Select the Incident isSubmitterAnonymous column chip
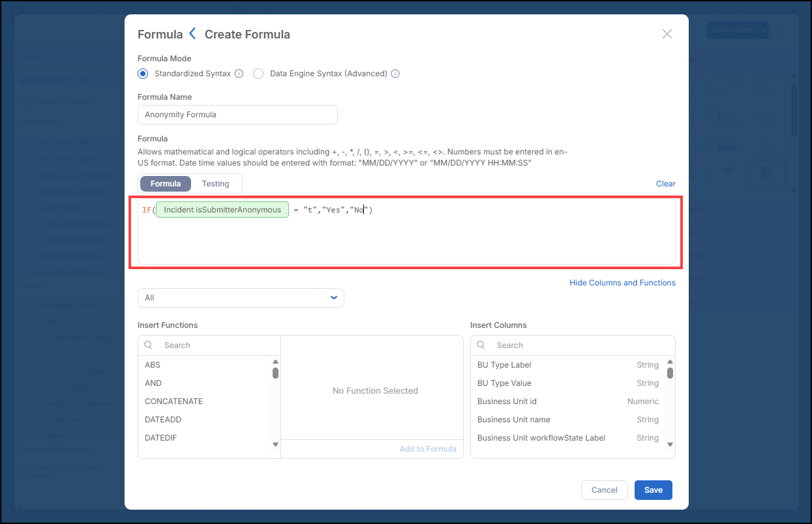This screenshot has width=812, height=524. point(222,210)
